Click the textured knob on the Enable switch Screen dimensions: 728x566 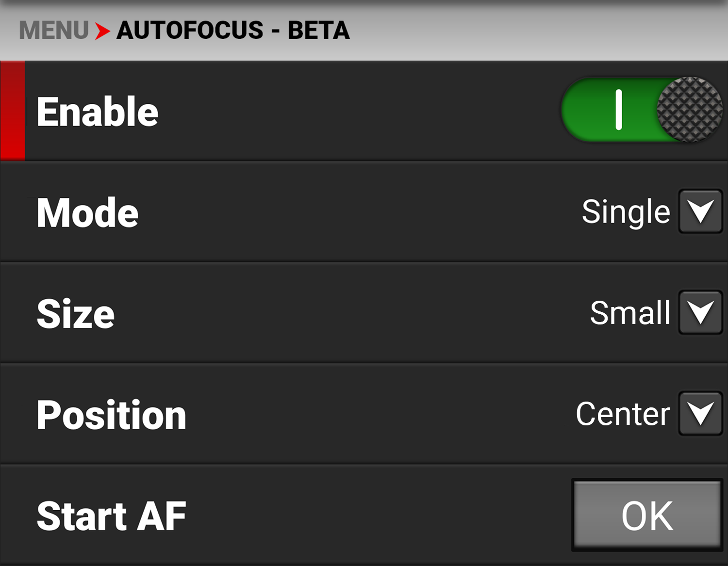click(689, 110)
